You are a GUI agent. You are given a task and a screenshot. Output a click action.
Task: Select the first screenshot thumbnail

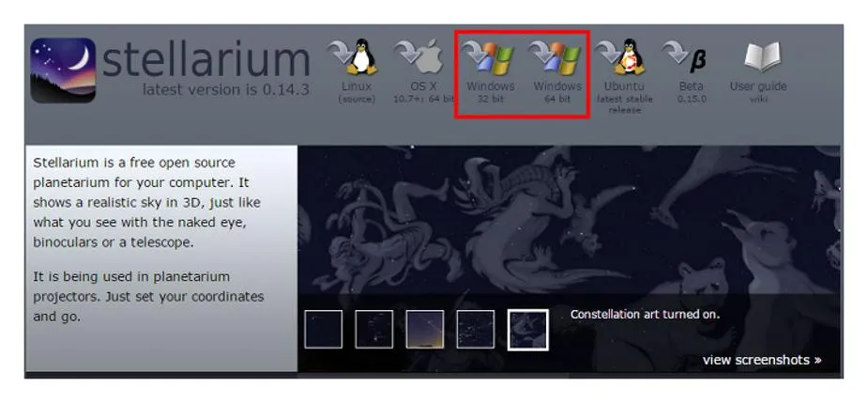[x=324, y=330]
